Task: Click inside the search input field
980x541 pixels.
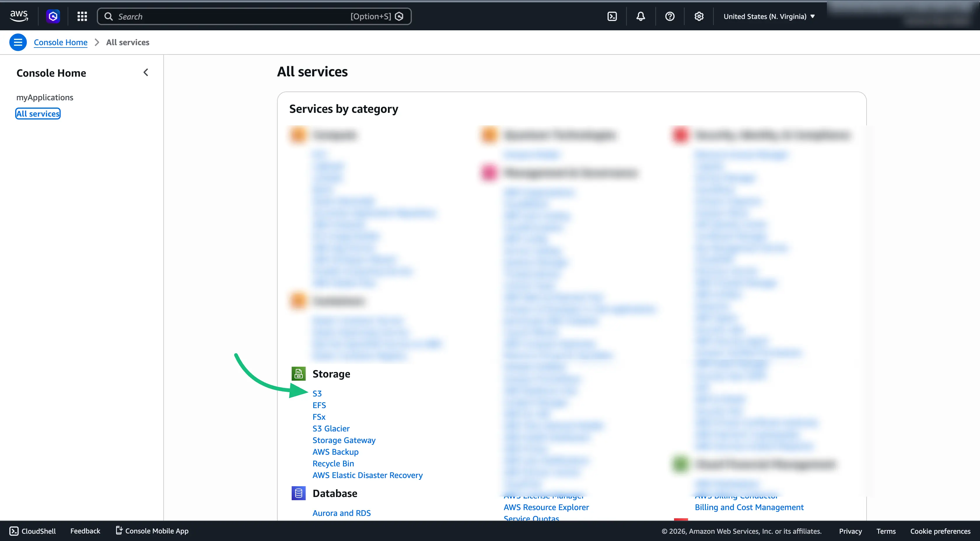Action: (x=228, y=16)
